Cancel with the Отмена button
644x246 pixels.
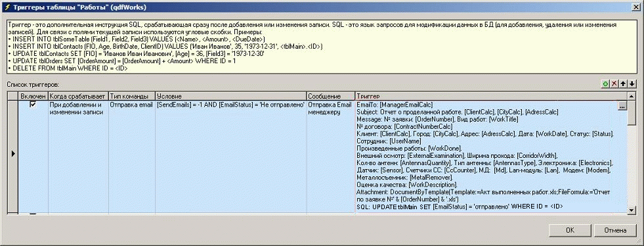(615, 230)
